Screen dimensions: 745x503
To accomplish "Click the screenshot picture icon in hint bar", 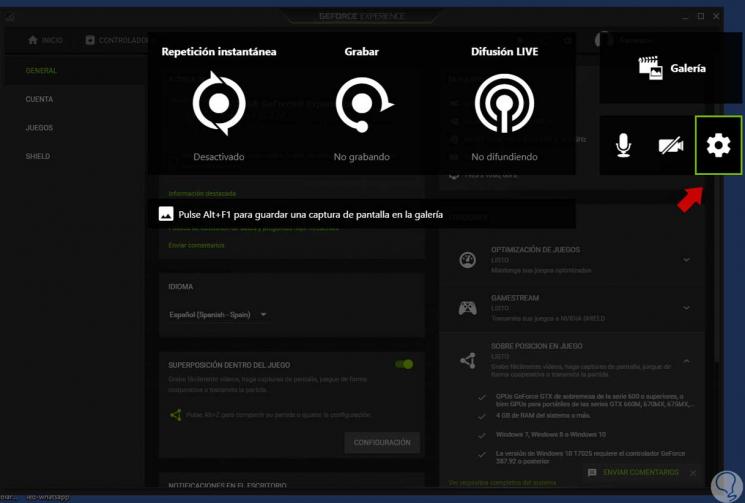I will coord(166,214).
